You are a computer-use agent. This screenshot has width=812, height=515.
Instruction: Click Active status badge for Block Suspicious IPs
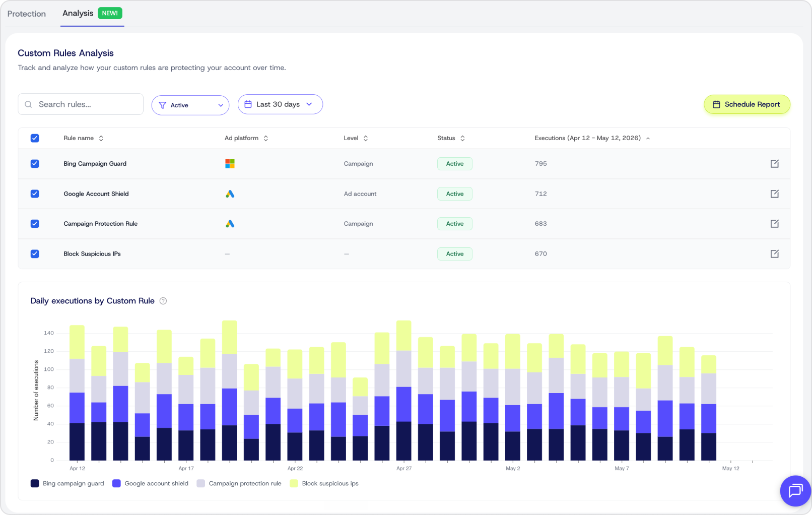point(455,254)
